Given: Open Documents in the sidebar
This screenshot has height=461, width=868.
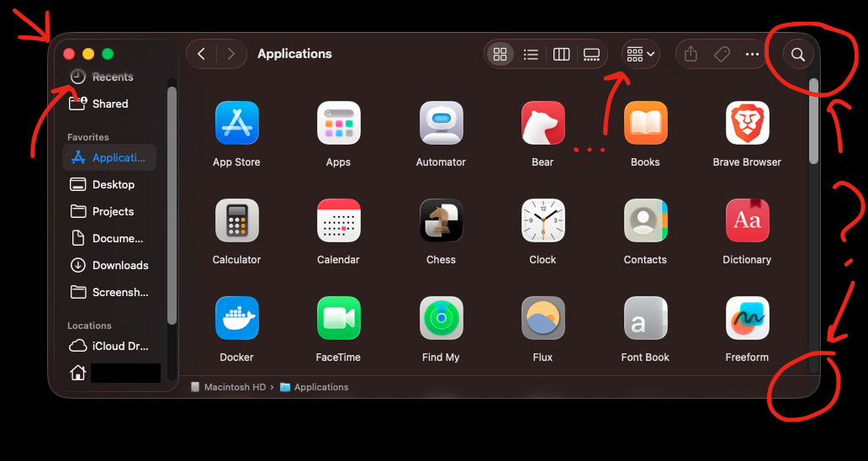Looking at the screenshot, I should (x=109, y=239).
